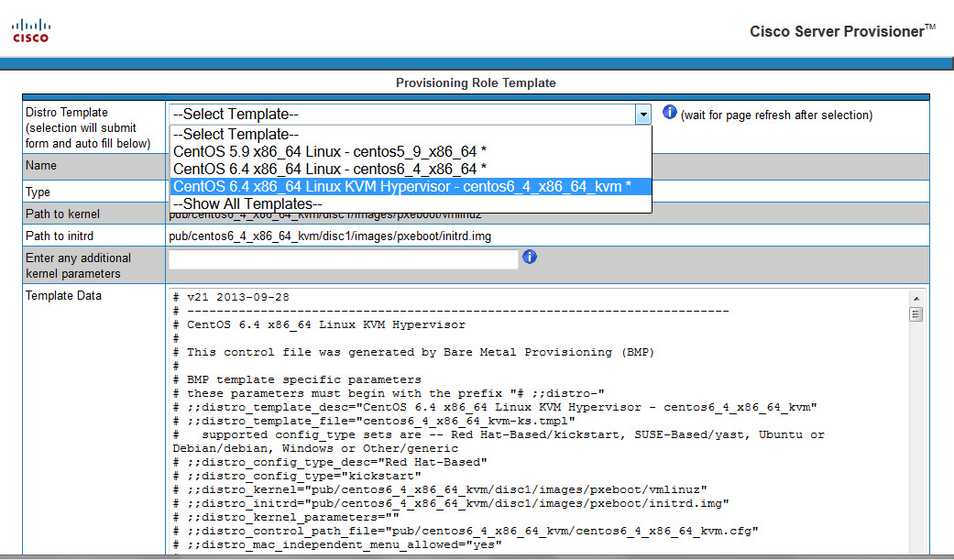
Task: Click info icon beside Distro Template dropdown
Action: pos(669,112)
